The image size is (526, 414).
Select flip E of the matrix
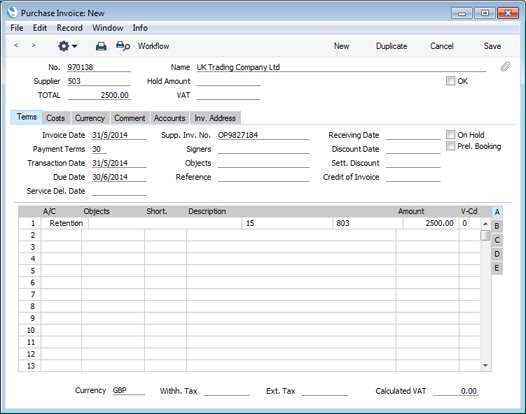coord(497,268)
